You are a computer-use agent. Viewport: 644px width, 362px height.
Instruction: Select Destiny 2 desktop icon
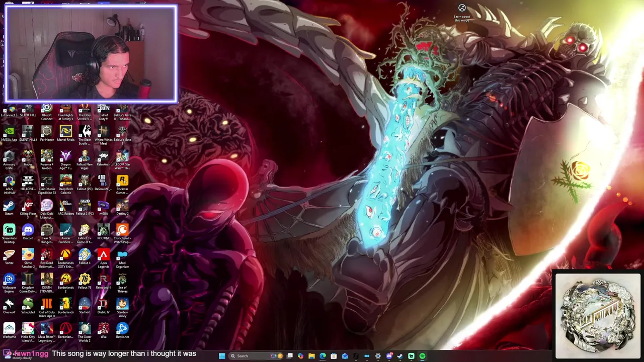(x=122, y=208)
